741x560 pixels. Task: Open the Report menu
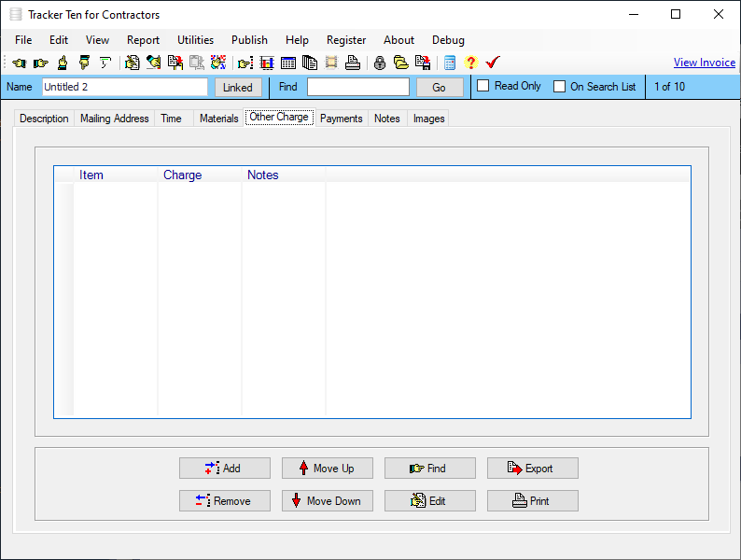pyautogui.click(x=143, y=40)
